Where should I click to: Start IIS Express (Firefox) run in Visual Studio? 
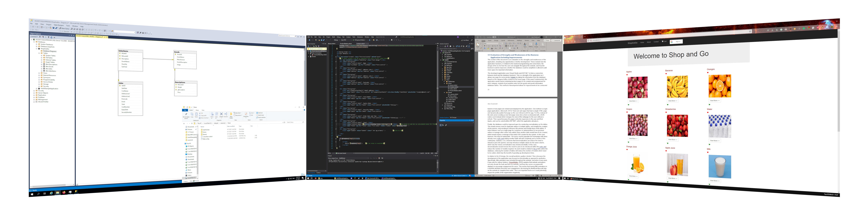click(x=359, y=40)
